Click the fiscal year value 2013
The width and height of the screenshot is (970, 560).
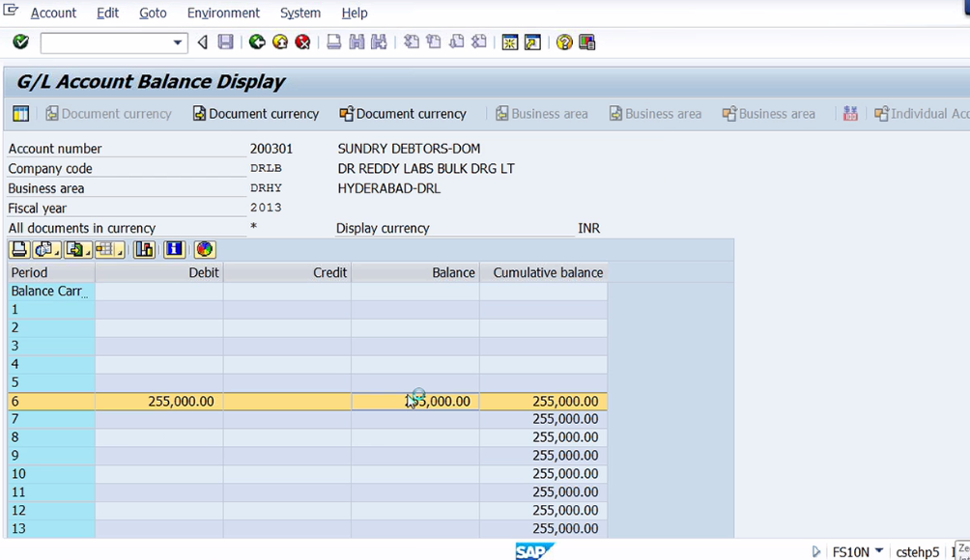coord(266,208)
